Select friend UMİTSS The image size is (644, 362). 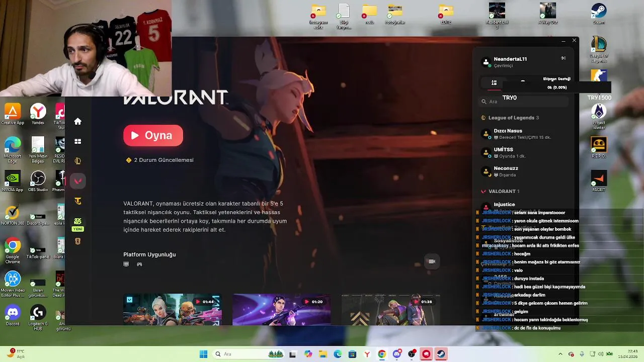523,152
